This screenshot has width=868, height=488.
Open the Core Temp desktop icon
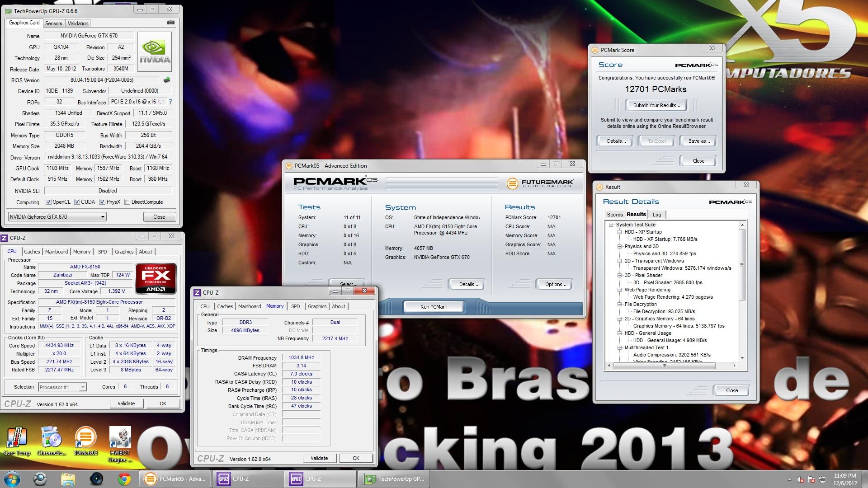pyautogui.click(x=17, y=441)
